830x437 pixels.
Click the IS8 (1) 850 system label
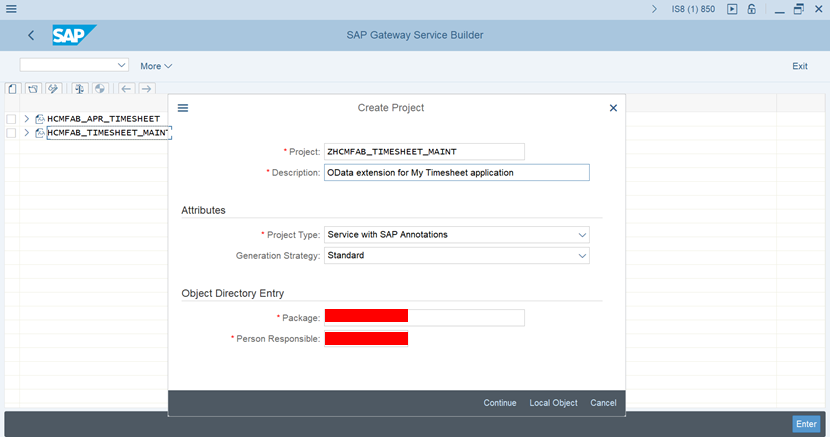point(693,9)
